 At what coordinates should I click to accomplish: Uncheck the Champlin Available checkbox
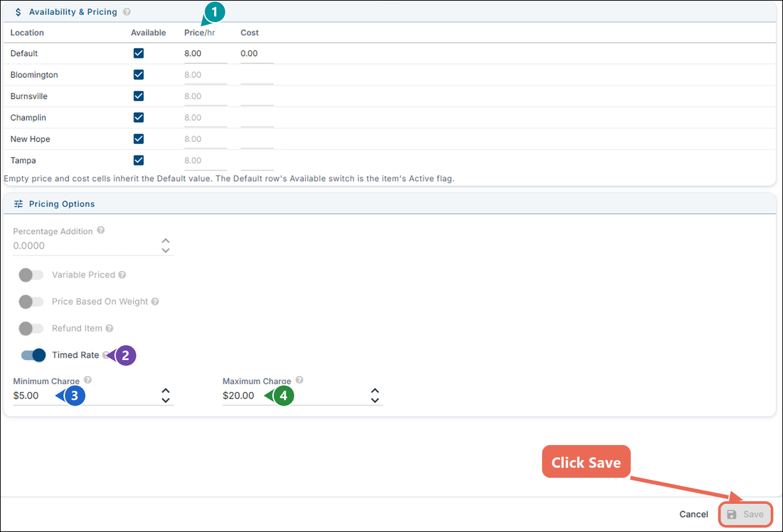139,117
